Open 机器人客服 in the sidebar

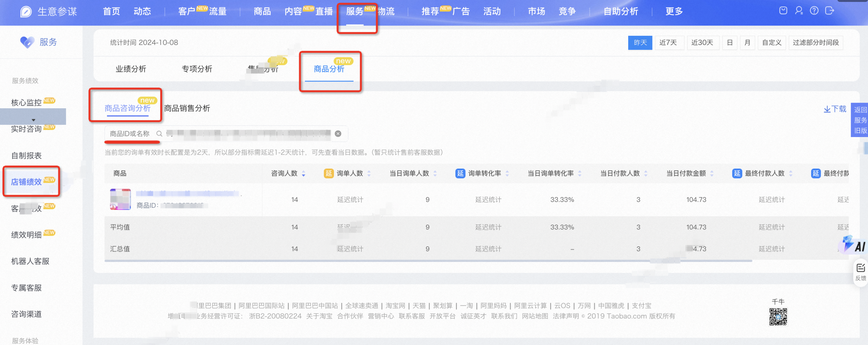point(30,261)
